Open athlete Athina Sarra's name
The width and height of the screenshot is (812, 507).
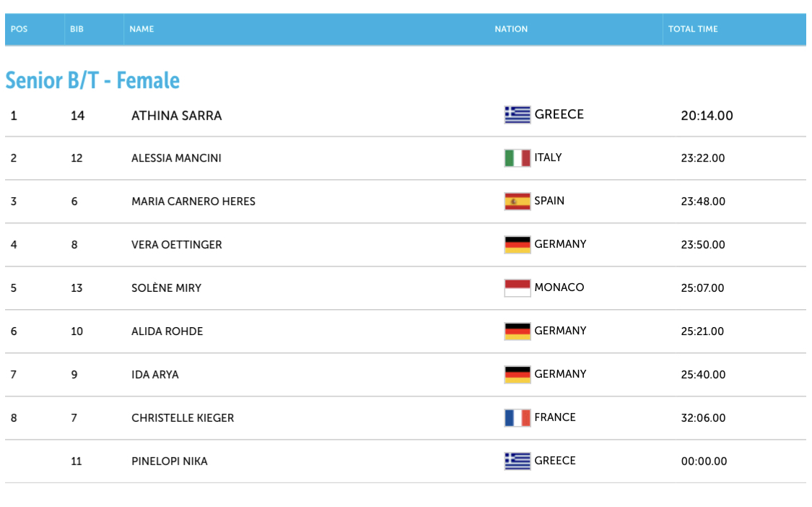coord(177,116)
